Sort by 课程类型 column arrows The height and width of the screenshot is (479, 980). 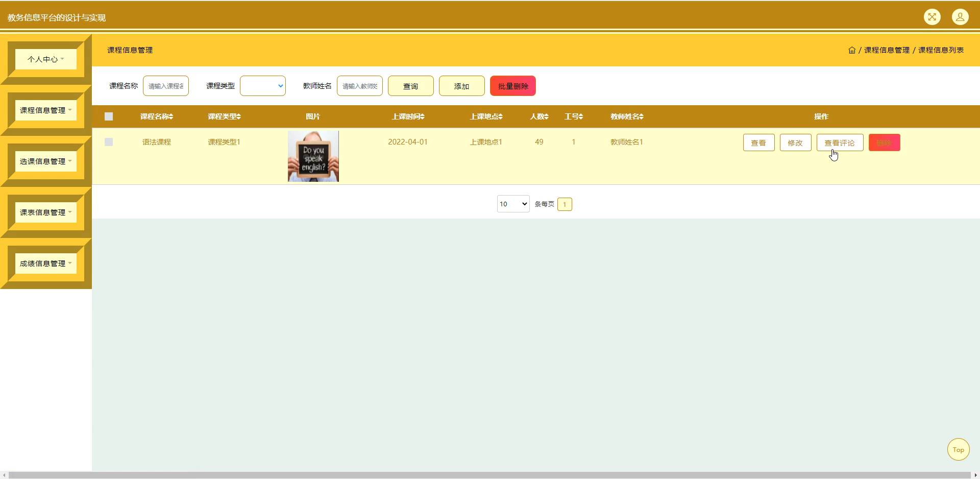tap(239, 117)
